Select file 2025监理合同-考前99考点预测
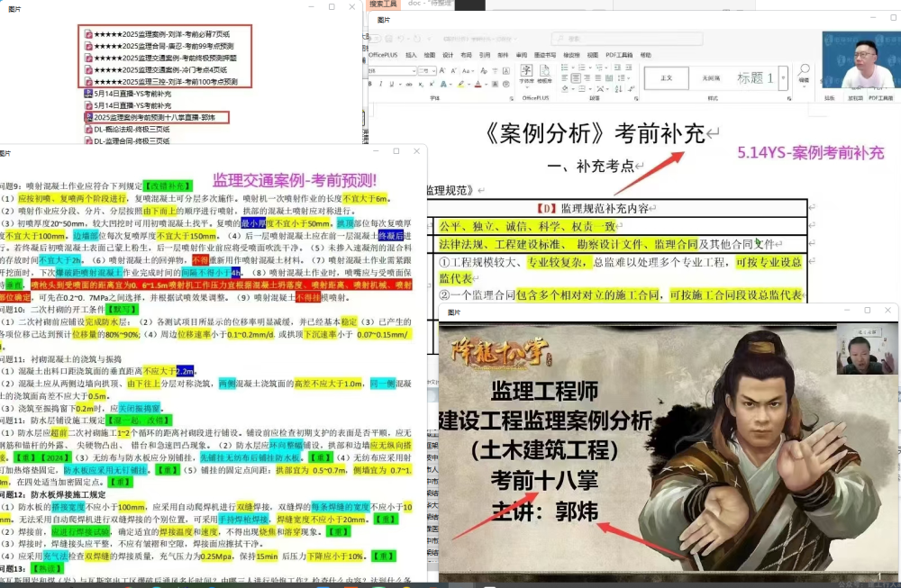The width and height of the screenshot is (901, 588). (x=159, y=46)
